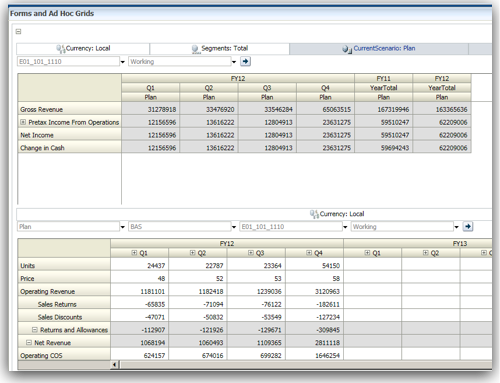Select Change in Cash row header
Screen dimensions: 500x383
pyautogui.click(x=69, y=148)
